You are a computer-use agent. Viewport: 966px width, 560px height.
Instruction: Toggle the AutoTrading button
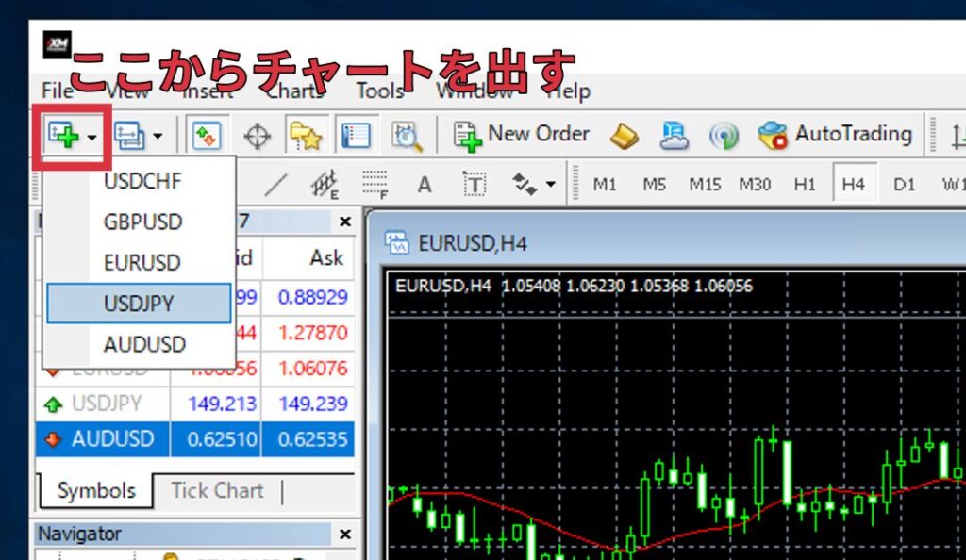(835, 135)
